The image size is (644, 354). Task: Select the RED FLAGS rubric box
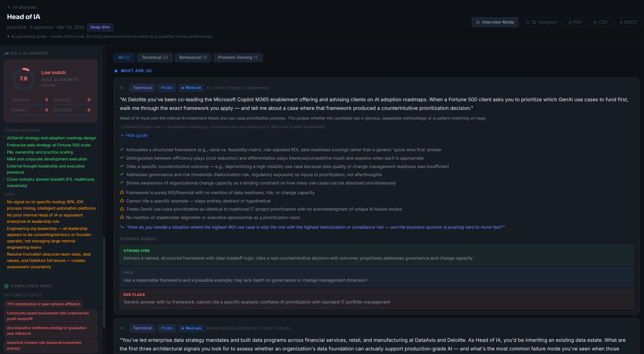(377, 299)
